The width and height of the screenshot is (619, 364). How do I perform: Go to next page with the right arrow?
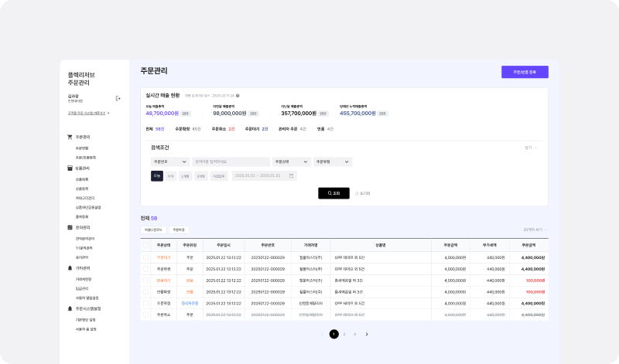pos(367,335)
